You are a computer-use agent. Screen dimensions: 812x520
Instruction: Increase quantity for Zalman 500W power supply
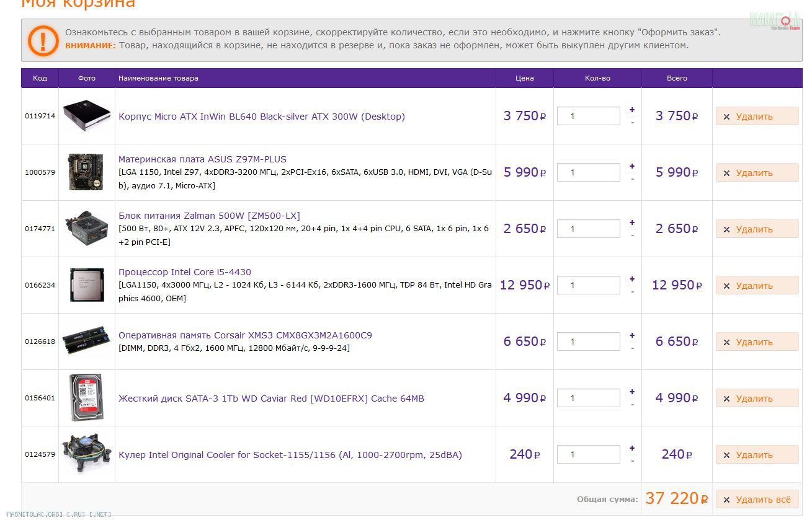(x=632, y=223)
